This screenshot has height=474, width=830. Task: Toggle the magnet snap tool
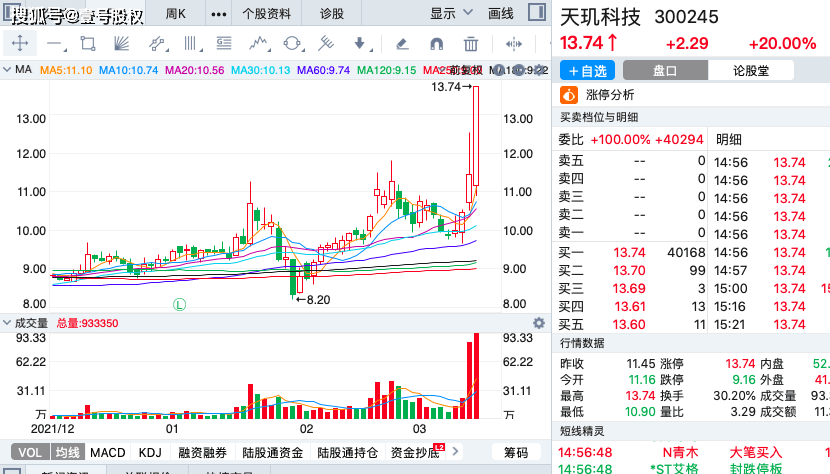pos(436,44)
